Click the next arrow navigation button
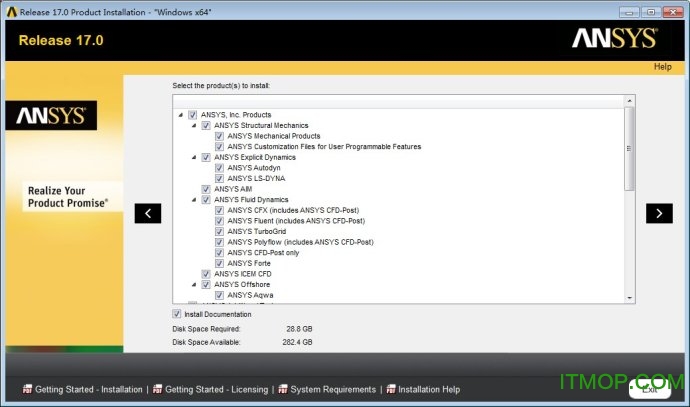 coord(659,213)
